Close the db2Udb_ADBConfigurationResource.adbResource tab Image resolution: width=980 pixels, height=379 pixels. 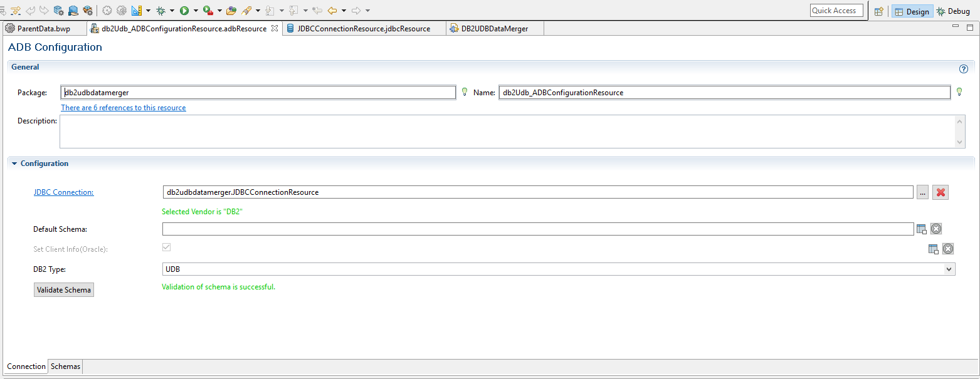[274, 28]
